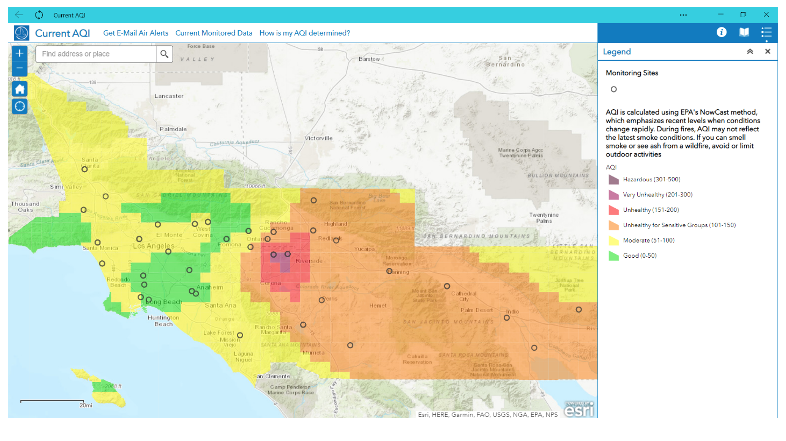Click the Hazardous legend color swatch
This screenshot has width=786, height=441.
(x=613, y=178)
